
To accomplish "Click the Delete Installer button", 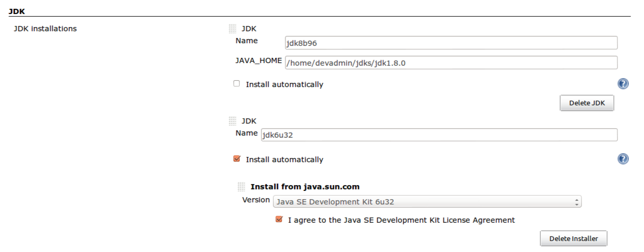I will pyautogui.click(x=574, y=238).
